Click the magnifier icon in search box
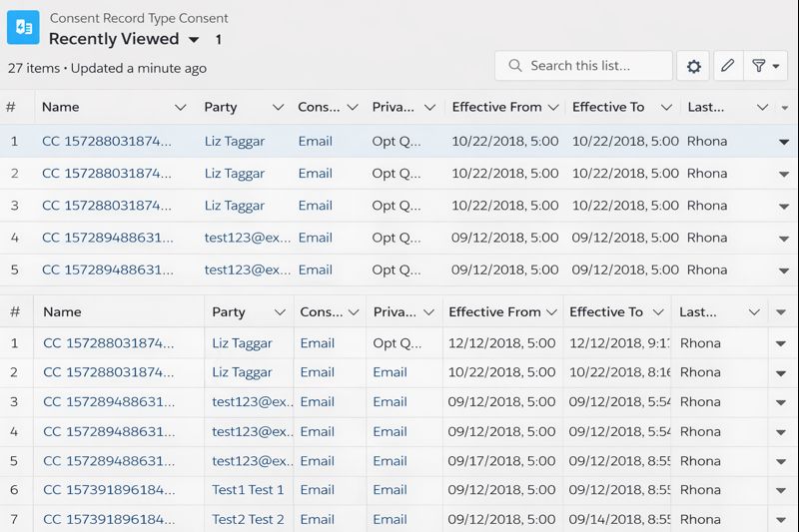Image resolution: width=799 pixels, height=532 pixels. [x=515, y=66]
